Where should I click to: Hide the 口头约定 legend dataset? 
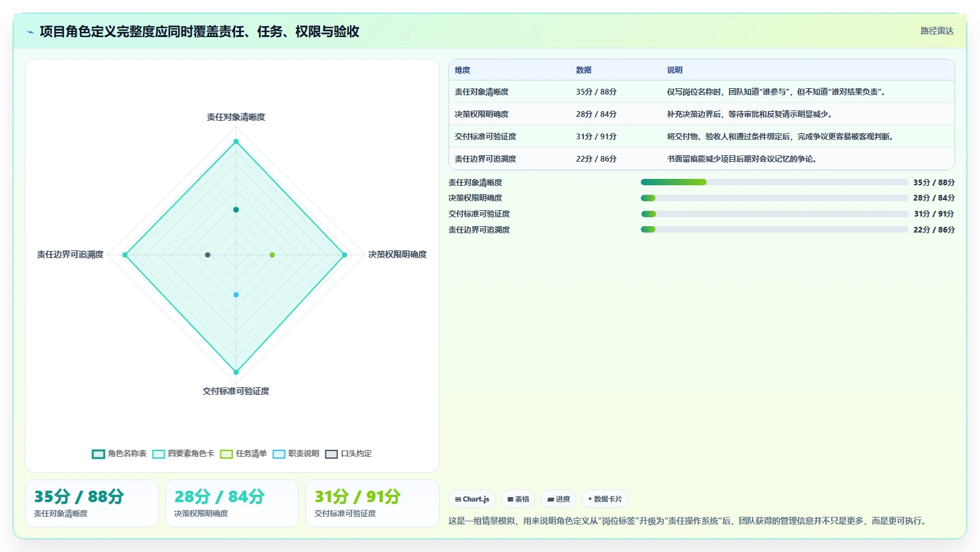348,454
